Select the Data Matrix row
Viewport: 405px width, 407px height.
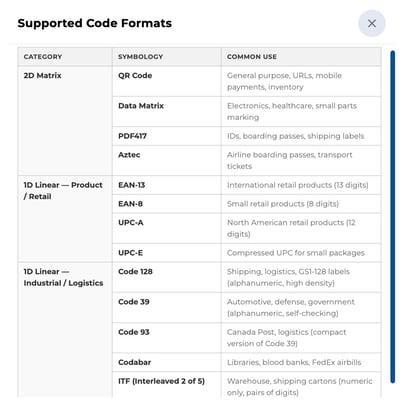pyautogui.click(x=247, y=112)
